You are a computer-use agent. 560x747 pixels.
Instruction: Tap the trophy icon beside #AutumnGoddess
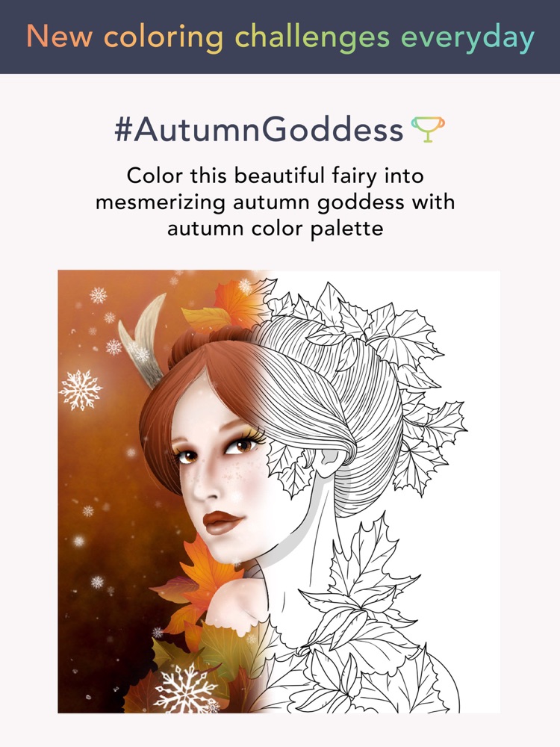428,129
